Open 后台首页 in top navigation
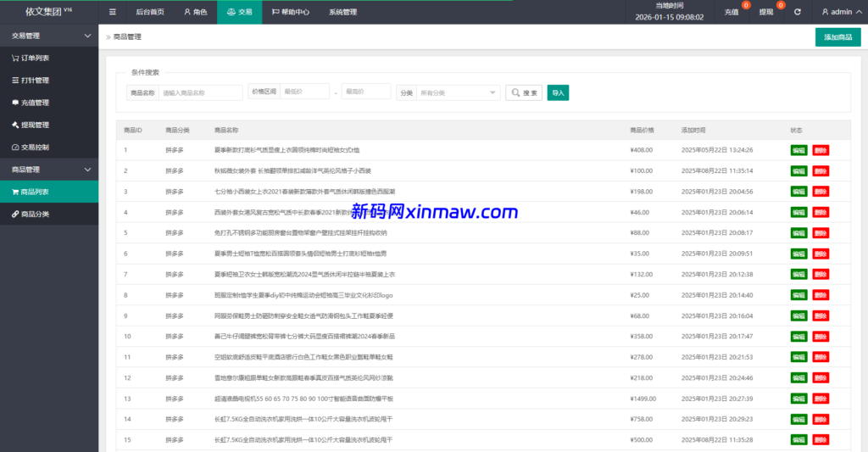This screenshot has width=868, height=452. [150, 12]
